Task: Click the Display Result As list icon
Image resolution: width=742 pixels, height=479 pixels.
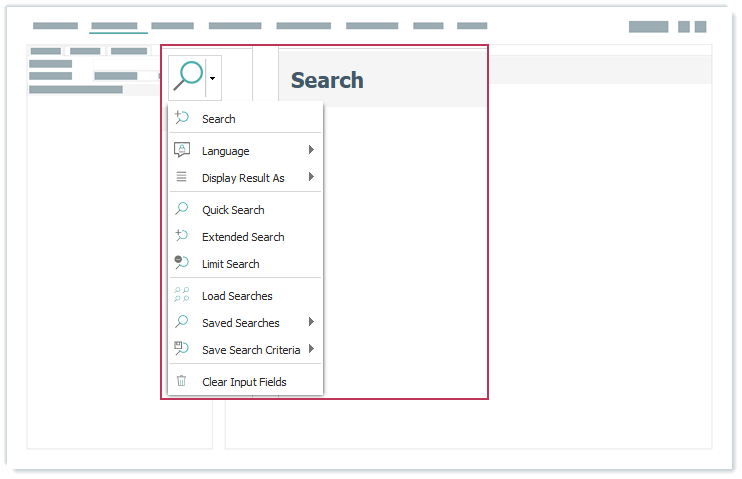Action: click(x=182, y=177)
